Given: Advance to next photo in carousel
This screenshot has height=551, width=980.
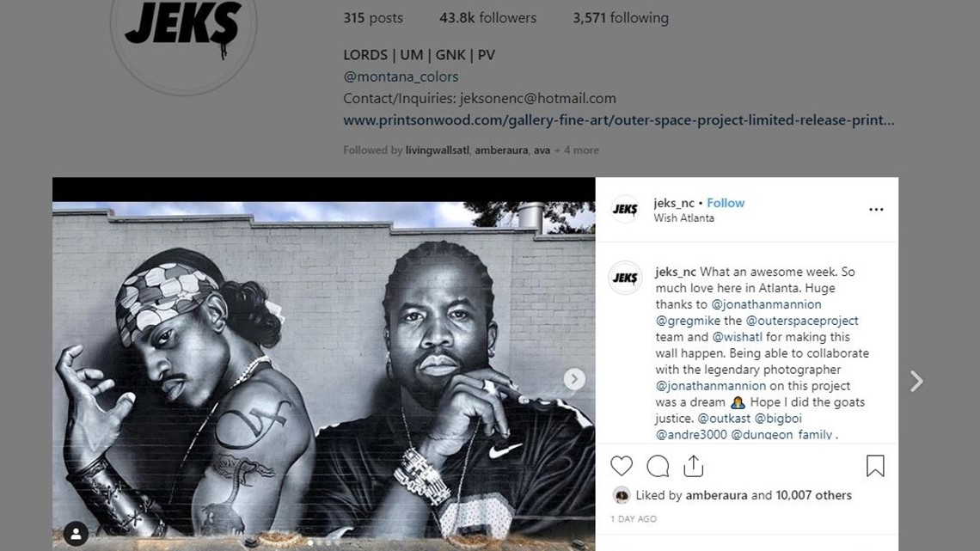Looking at the screenshot, I should tap(574, 379).
